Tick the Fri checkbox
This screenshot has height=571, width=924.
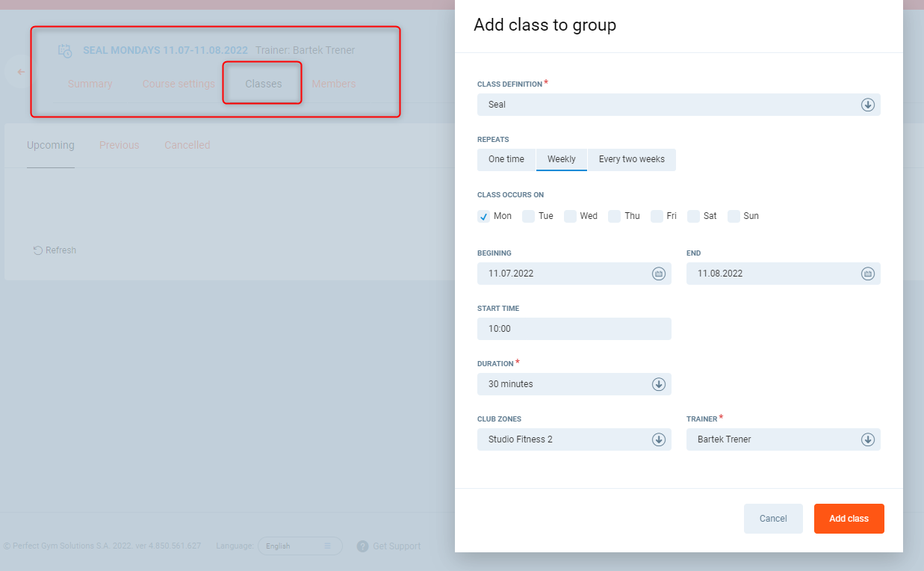(657, 216)
